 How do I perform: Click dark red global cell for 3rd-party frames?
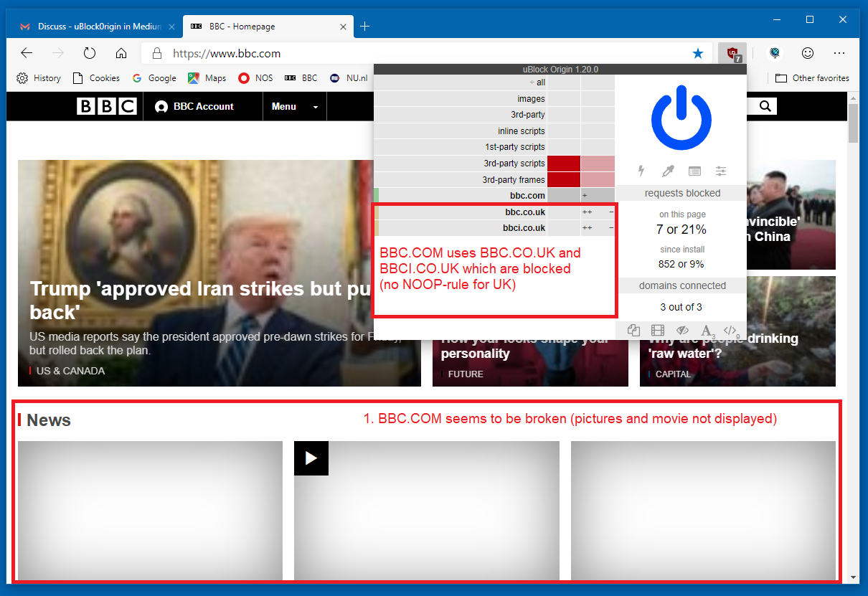(563, 179)
